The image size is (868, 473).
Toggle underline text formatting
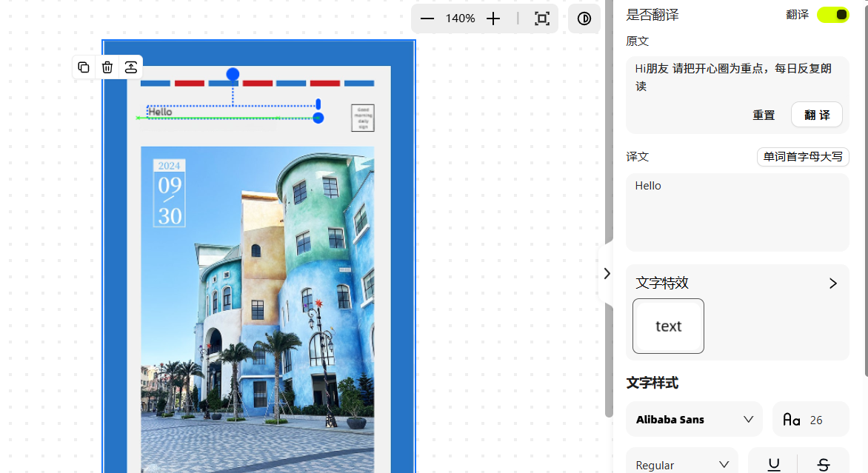tap(774, 464)
